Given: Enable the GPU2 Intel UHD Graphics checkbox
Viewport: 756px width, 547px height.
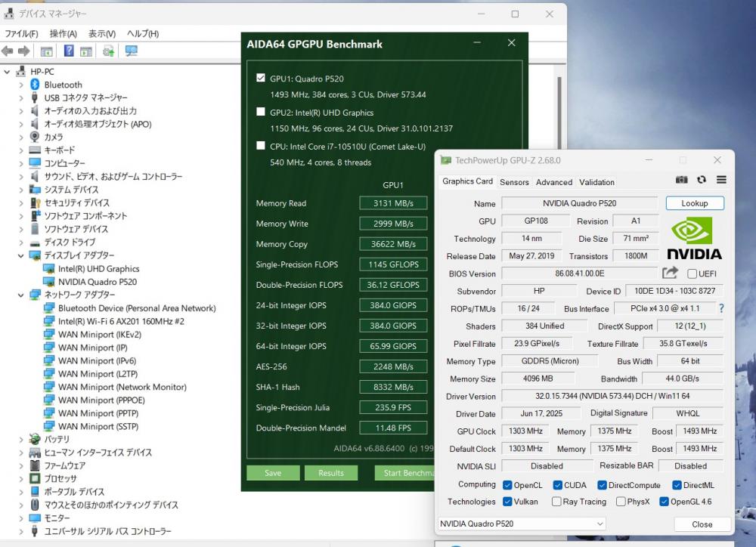Looking at the screenshot, I should tap(261, 112).
